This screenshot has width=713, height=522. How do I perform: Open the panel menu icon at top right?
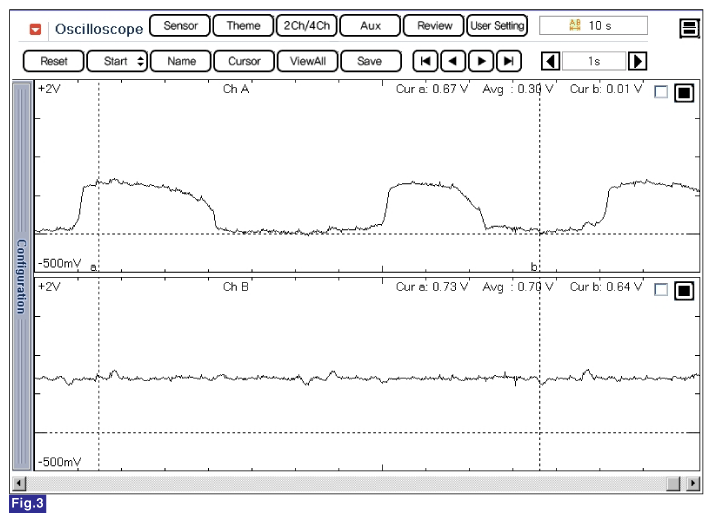coord(689,28)
